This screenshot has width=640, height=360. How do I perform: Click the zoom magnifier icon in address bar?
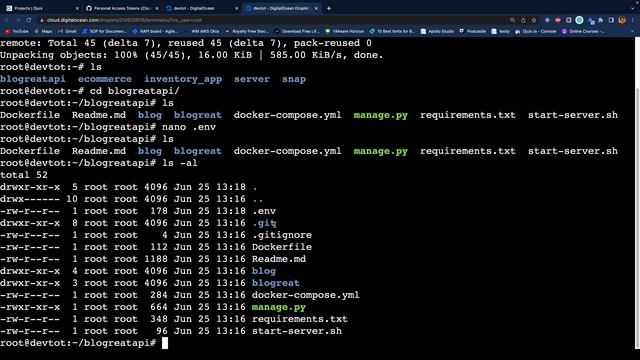[x=512, y=20]
